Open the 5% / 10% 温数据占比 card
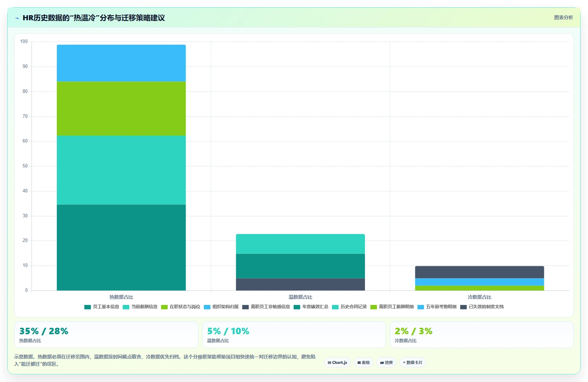The width and height of the screenshot is (588, 382). click(x=294, y=335)
